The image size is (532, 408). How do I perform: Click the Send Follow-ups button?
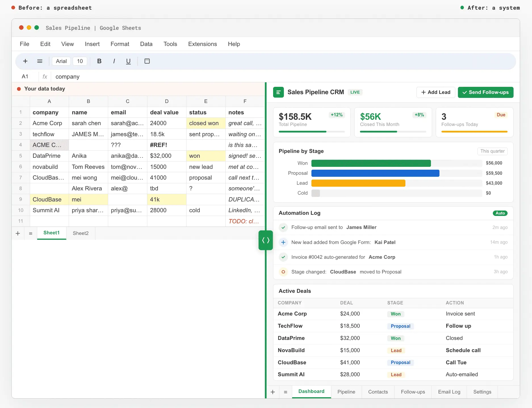coord(485,92)
